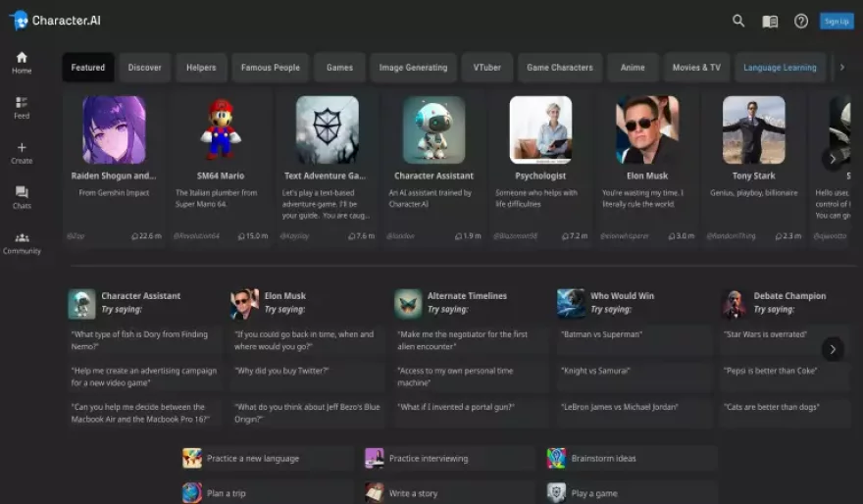
Task: Click the Debate Champion icon
Action: [735, 304]
